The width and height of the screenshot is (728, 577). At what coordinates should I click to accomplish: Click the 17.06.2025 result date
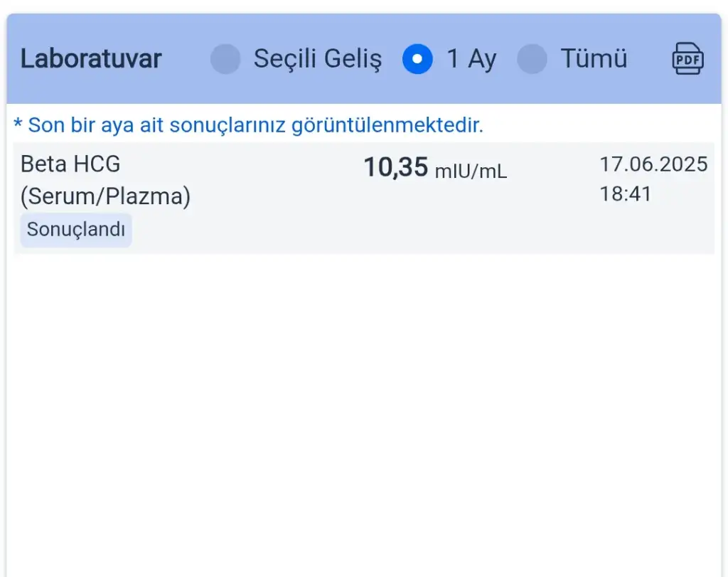point(653,164)
